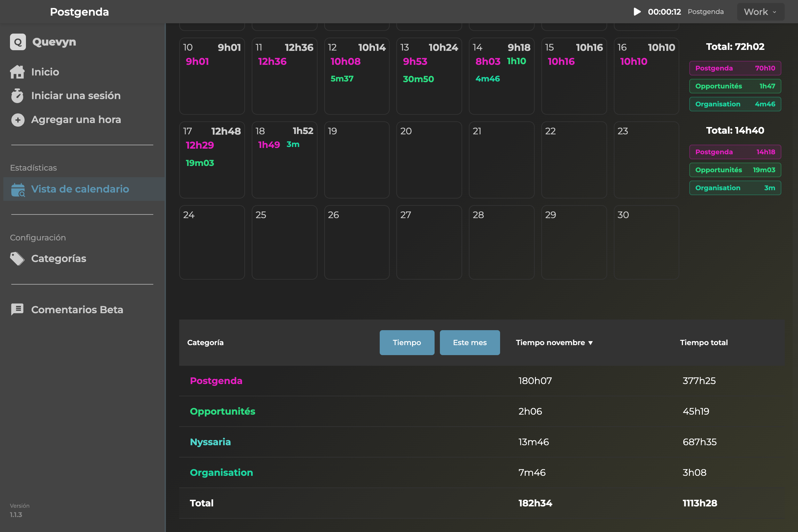Select the Vista de calendario calendar icon
798x532 pixels.
click(18, 190)
